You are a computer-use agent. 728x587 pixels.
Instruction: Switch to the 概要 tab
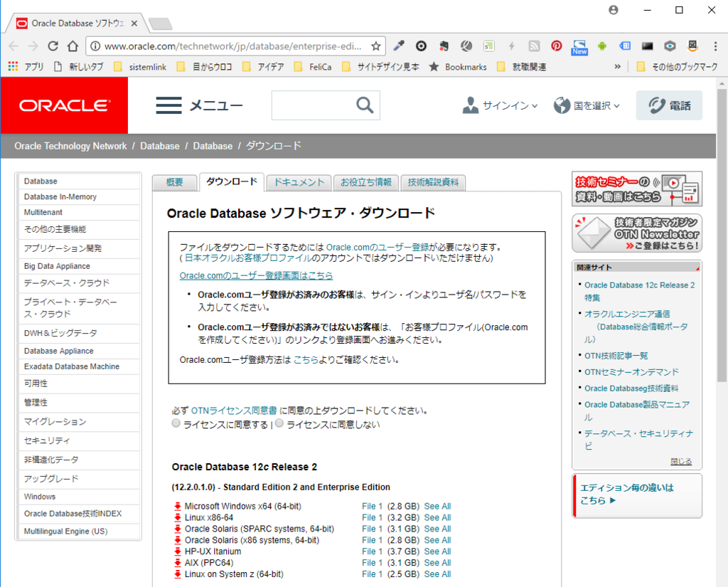(x=174, y=182)
